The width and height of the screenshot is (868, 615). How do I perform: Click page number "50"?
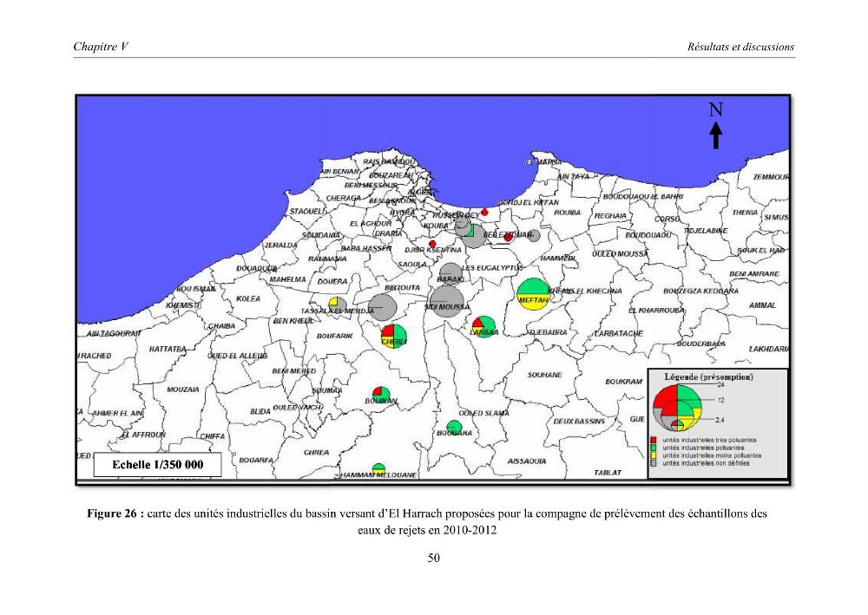pyautogui.click(x=434, y=558)
